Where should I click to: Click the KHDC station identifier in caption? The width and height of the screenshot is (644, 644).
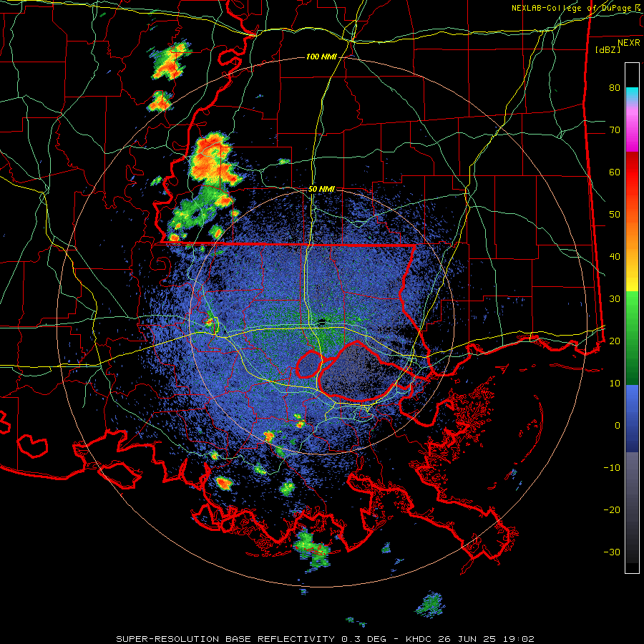(419, 639)
